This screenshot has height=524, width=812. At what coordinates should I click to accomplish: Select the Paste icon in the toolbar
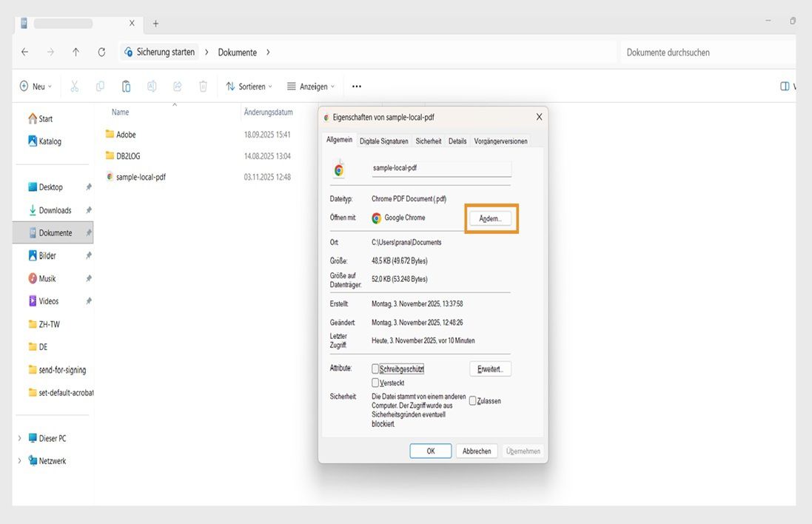click(126, 86)
